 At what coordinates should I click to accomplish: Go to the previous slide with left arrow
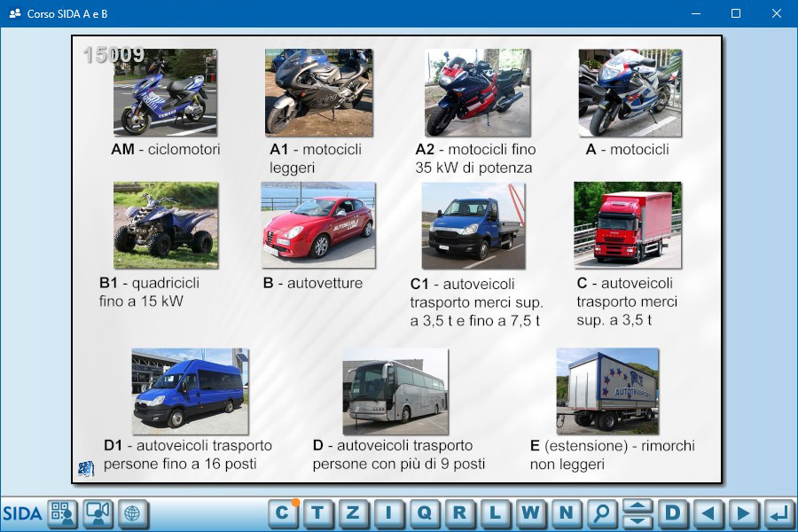pyautogui.click(x=708, y=512)
